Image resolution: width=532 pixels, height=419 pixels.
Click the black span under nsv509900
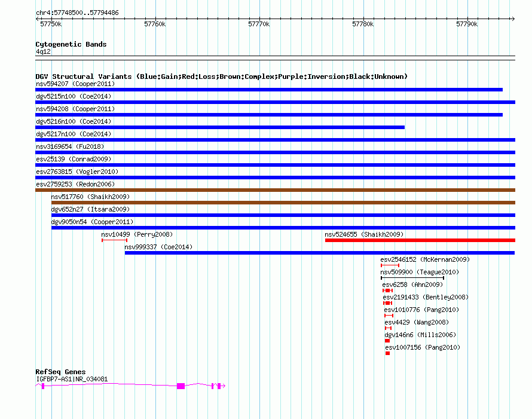coord(412,278)
